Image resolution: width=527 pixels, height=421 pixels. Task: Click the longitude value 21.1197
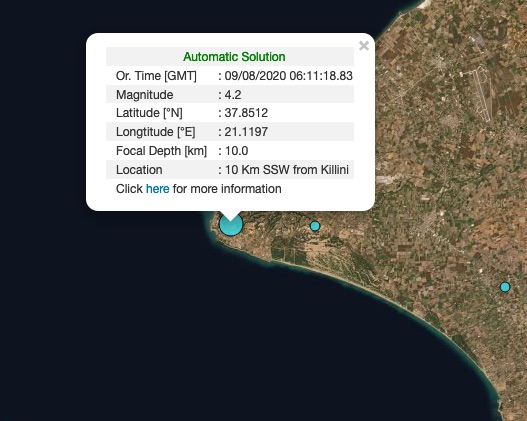point(246,132)
